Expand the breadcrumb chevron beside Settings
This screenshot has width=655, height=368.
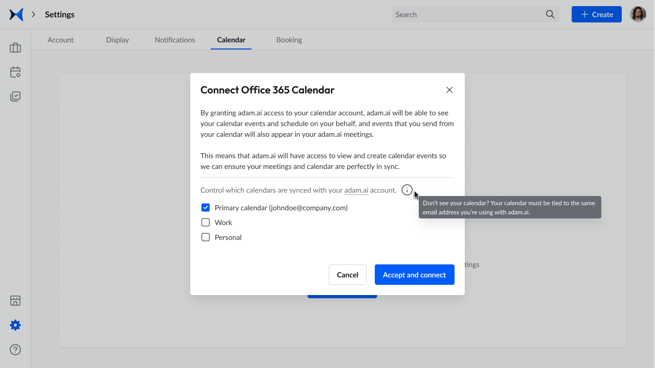(33, 14)
